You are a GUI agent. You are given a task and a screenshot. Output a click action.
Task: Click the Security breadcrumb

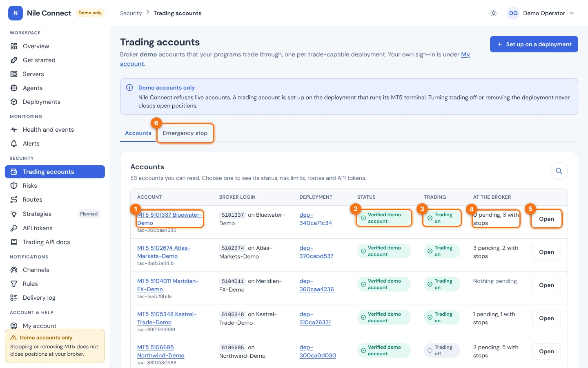click(131, 13)
